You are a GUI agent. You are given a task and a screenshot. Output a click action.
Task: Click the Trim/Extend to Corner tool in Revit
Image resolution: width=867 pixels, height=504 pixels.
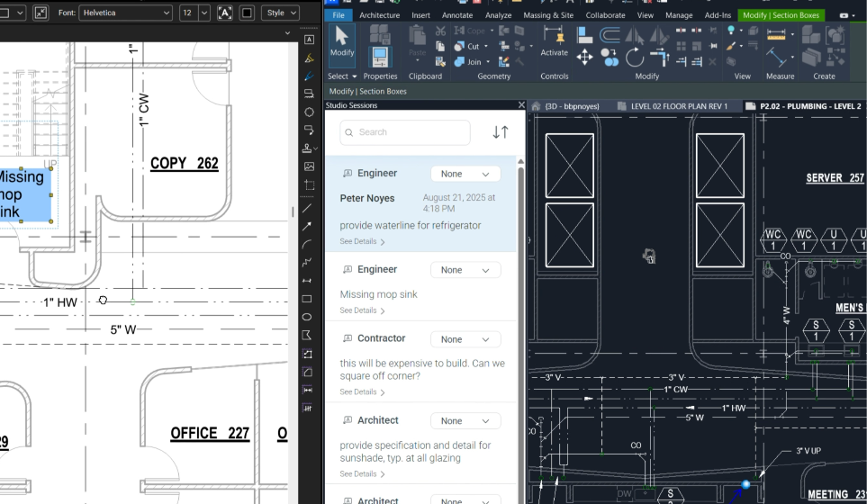(660, 57)
